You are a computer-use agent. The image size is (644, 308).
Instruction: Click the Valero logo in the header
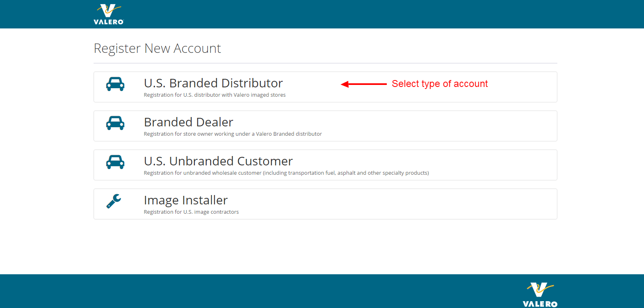point(109,15)
